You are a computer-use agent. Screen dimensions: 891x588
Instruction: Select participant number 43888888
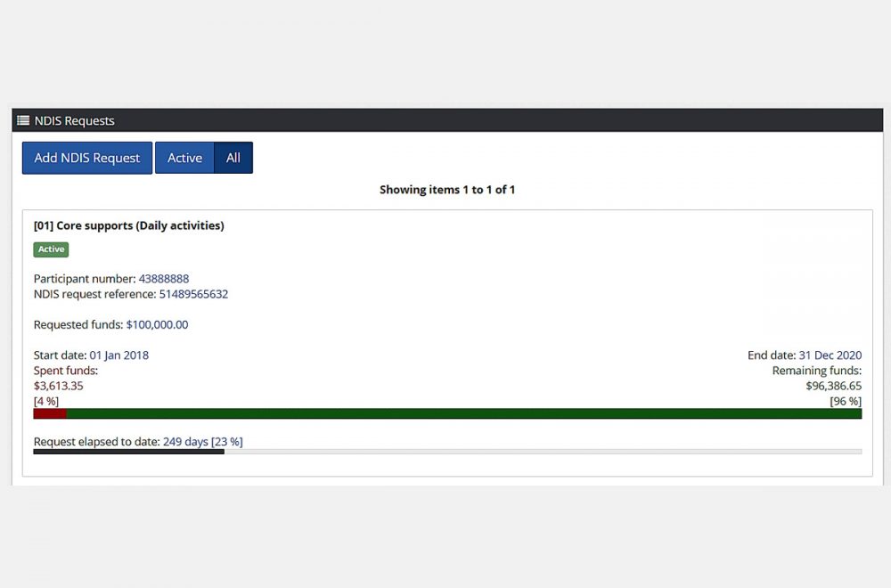pyautogui.click(x=164, y=279)
